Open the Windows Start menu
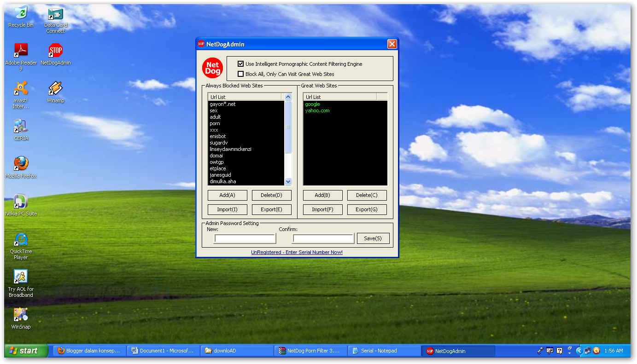Viewport: 637px width, 364px height. point(26,351)
